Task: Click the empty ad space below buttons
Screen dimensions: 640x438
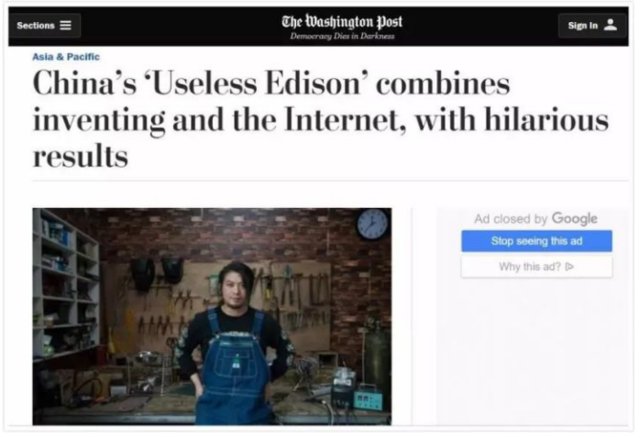Action: 533,351
